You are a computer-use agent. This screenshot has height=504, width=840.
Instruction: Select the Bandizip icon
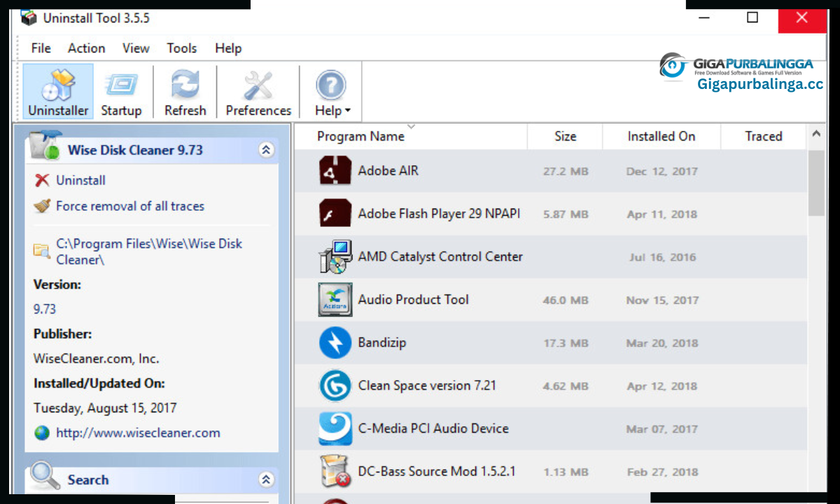pyautogui.click(x=335, y=343)
